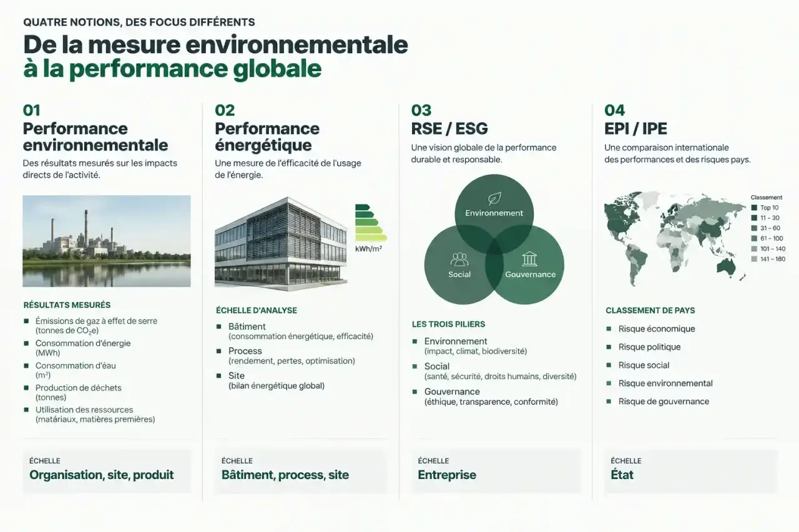Click the "Entreprise" scale box
This screenshot has height=532, width=799.
pos(496,471)
